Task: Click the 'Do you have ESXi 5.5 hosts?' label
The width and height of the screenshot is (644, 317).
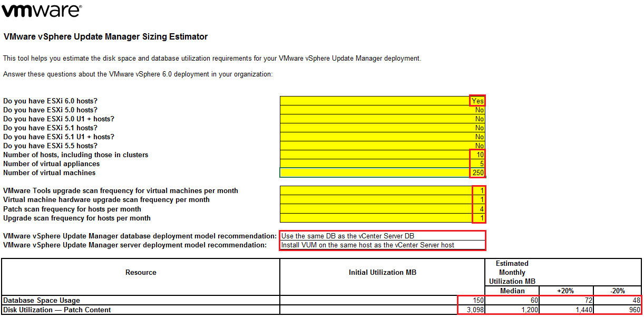Action: pyautogui.click(x=50, y=146)
